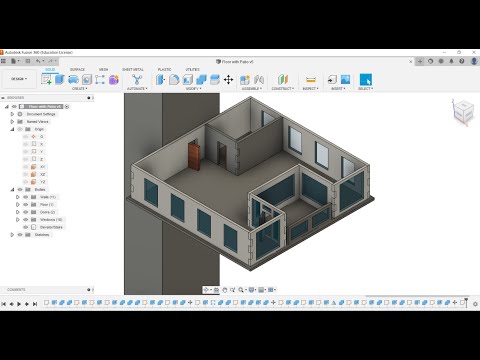Screen dimensions: 480x360
Task: Select the Combine tool
Action: pyautogui.click(x=201, y=79)
